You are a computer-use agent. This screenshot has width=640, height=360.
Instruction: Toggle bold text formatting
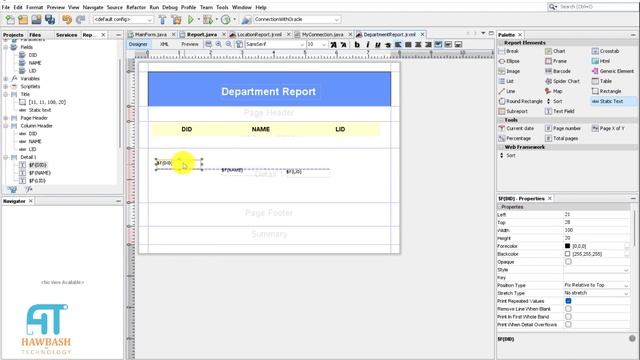pos(357,44)
